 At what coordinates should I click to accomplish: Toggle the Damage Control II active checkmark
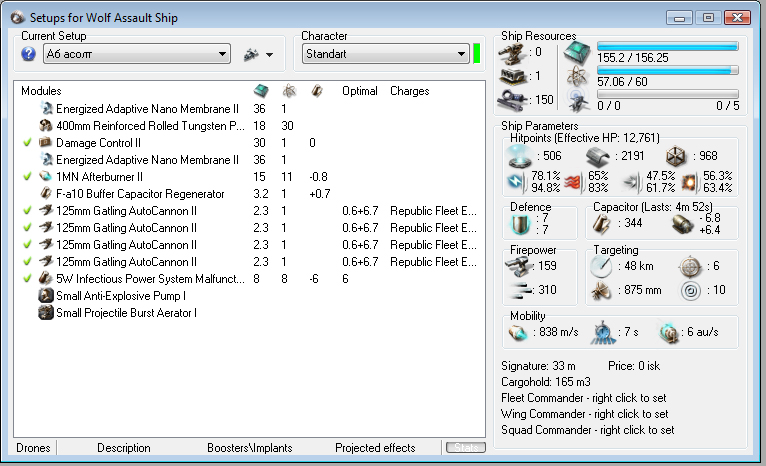coord(27,143)
